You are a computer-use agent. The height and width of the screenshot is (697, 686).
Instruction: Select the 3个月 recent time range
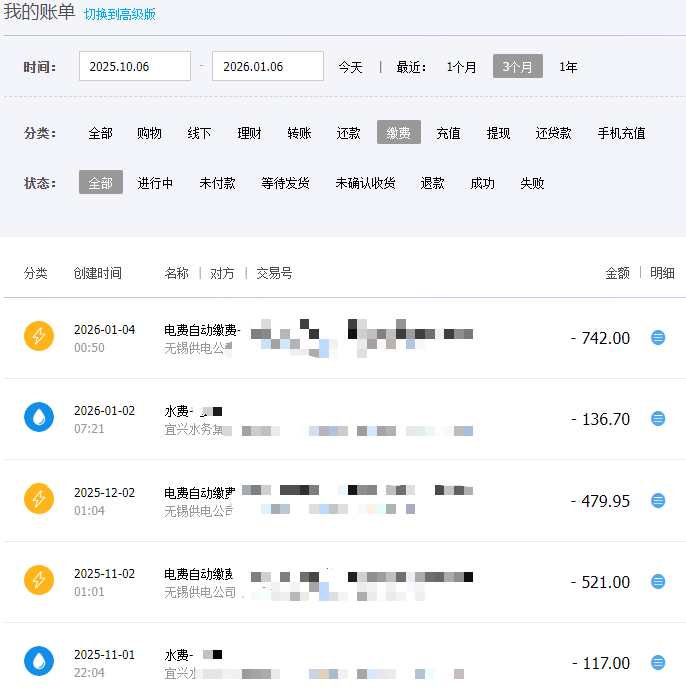click(x=517, y=67)
